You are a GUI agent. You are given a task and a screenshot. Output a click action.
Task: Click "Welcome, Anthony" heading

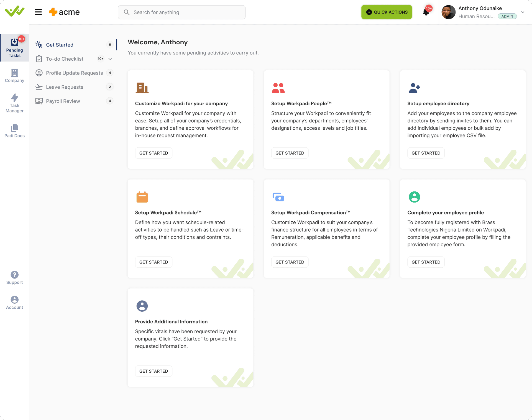tap(158, 42)
